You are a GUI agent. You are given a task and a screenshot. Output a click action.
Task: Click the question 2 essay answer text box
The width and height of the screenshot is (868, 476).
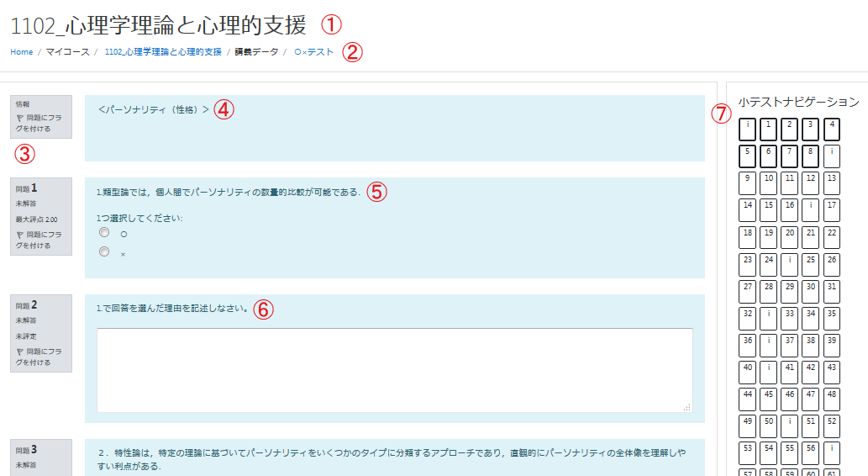click(394, 370)
